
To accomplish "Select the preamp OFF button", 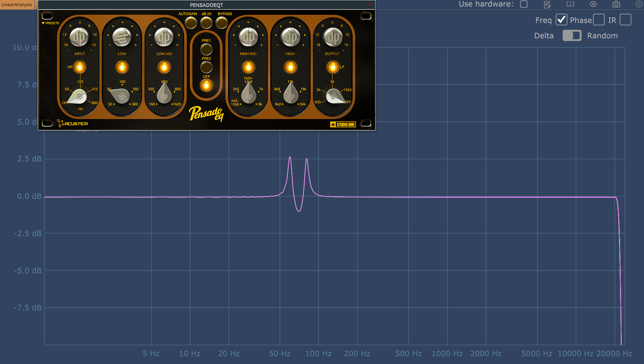I will (206, 85).
